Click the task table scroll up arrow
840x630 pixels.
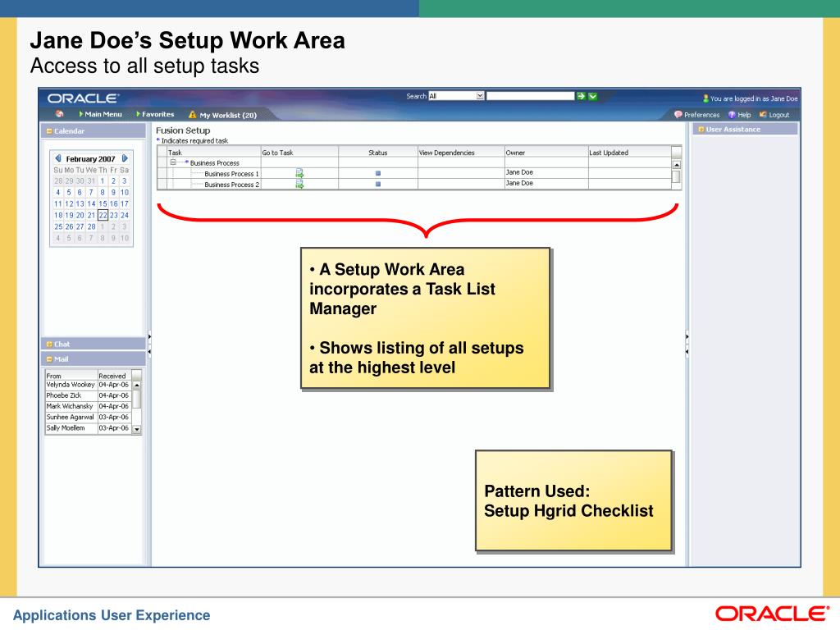(677, 164)
